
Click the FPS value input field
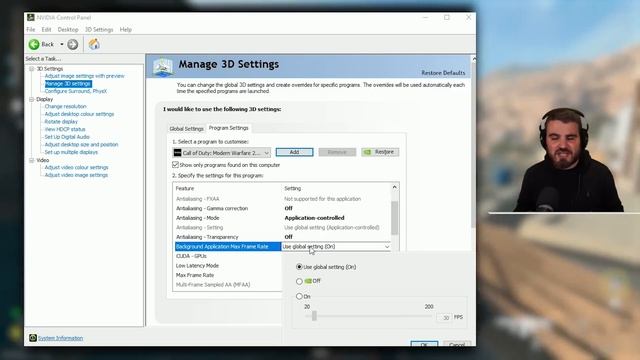click(x=444, y=317)
